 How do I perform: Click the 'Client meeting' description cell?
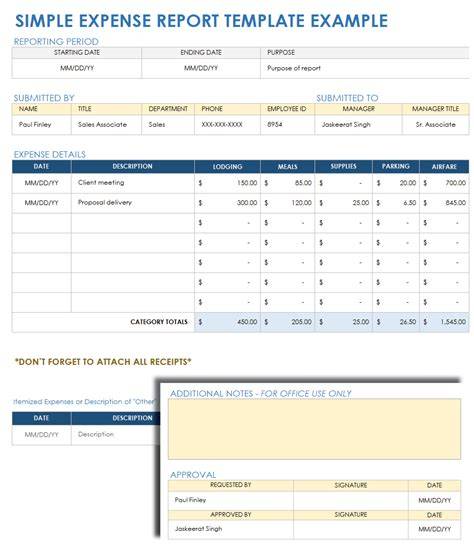coord(133,183)
